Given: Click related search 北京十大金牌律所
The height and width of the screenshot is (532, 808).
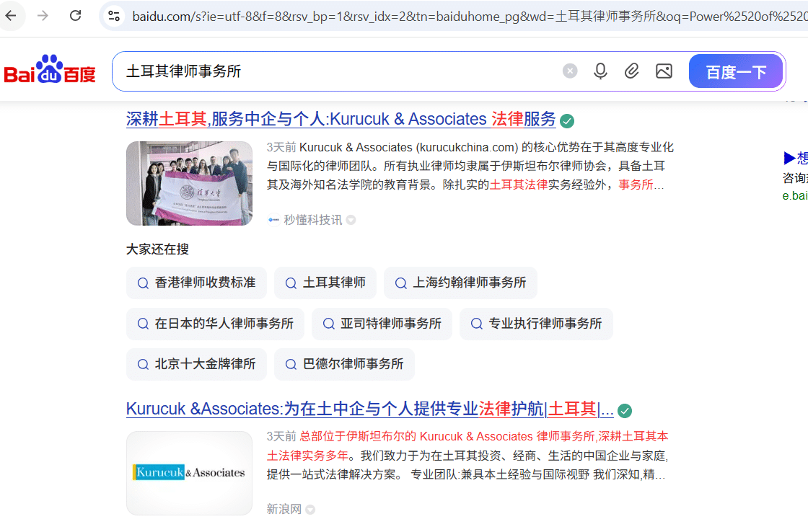Looking at the screenshot, I should coord(196,364).
